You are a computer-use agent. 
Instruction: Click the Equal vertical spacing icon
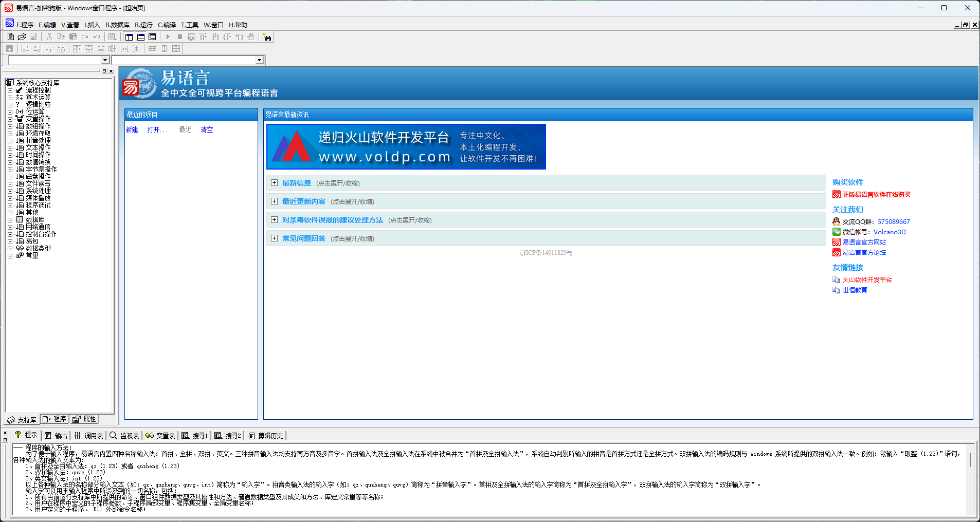click(136, 49)
